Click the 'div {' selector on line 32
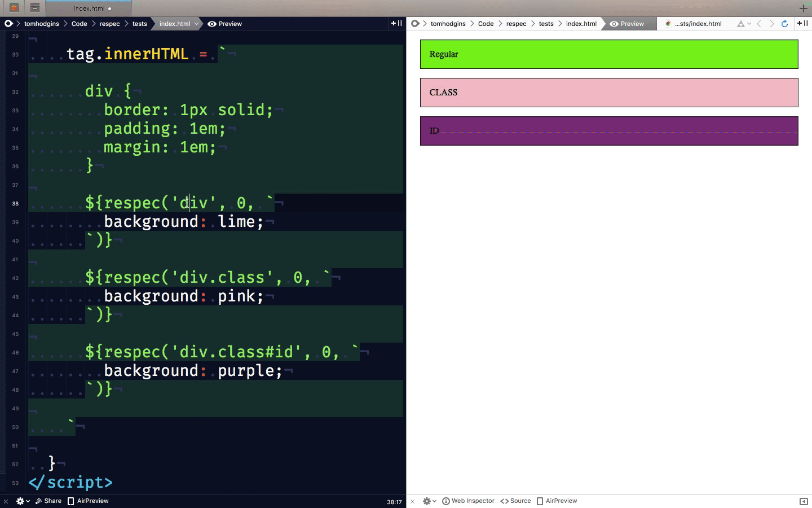The height and width of the screenshot is (508, 812). pos(108,91)
